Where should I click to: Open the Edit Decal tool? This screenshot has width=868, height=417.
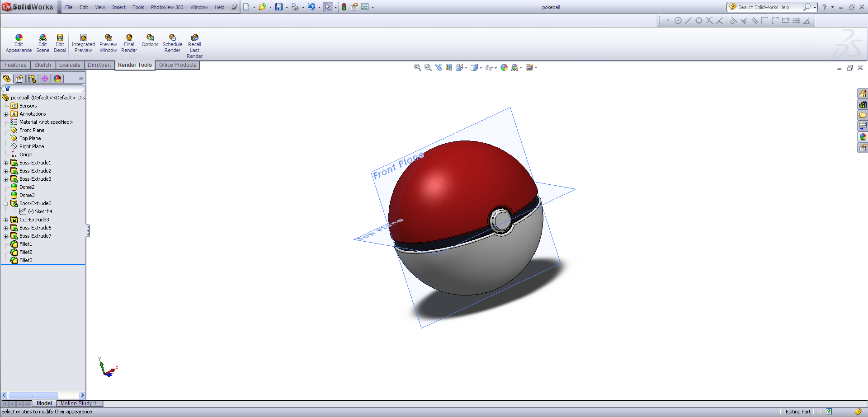coord(60,43)
